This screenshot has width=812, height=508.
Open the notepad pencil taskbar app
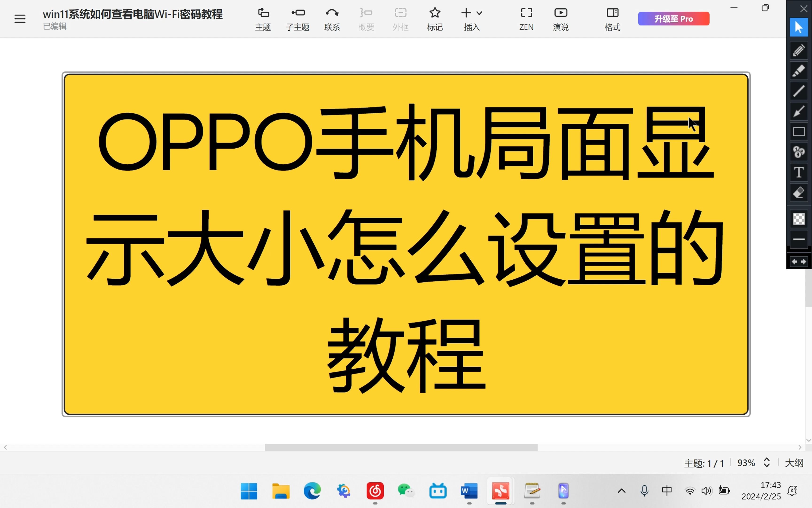point(532,491)
